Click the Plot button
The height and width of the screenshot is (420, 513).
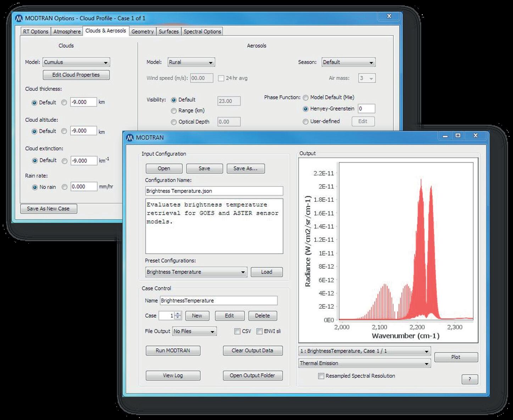tap(456, 357)
